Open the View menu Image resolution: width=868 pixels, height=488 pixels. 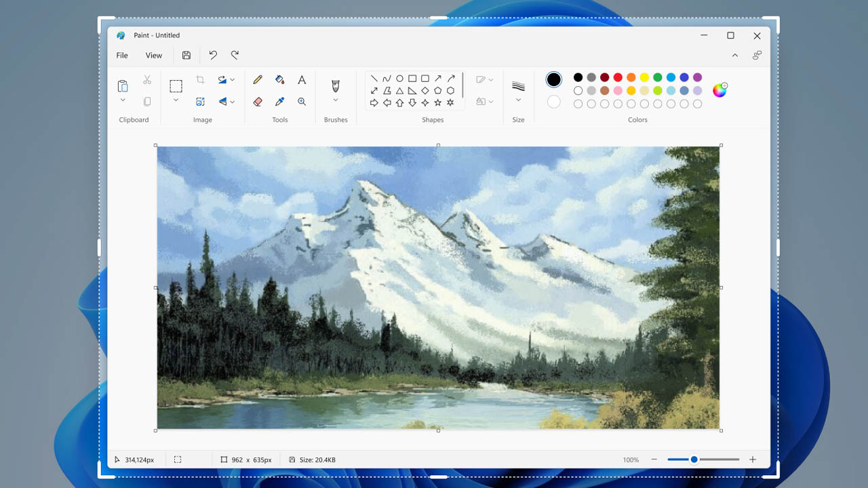(x=153, y=55)
